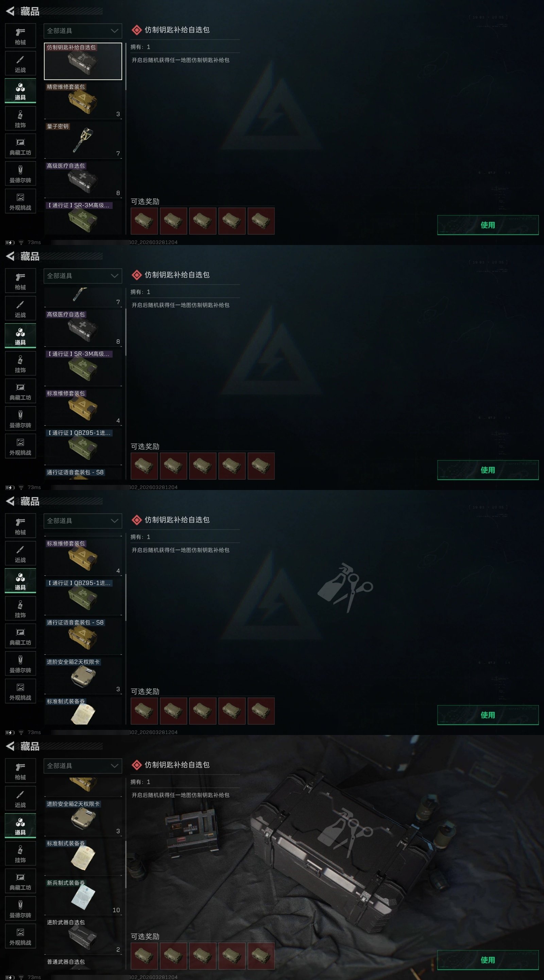The image size is (544, 980).
Task: Choose the 量子密钥 key item
Action: coord(83,140)
